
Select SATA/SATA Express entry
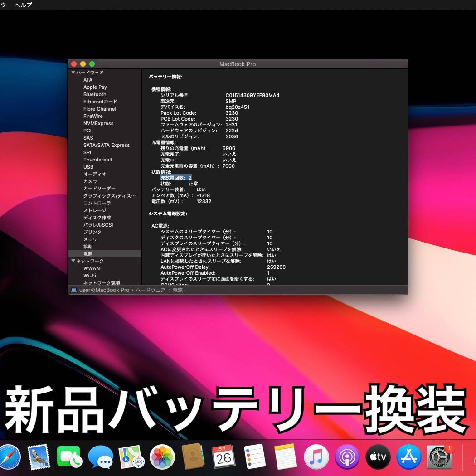coord(107,145)
